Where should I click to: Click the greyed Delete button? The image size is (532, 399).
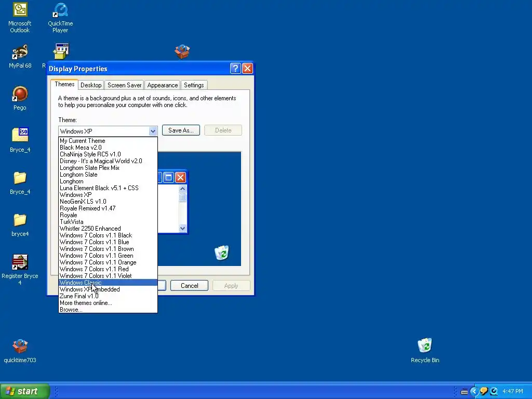(x=223, y=130)
